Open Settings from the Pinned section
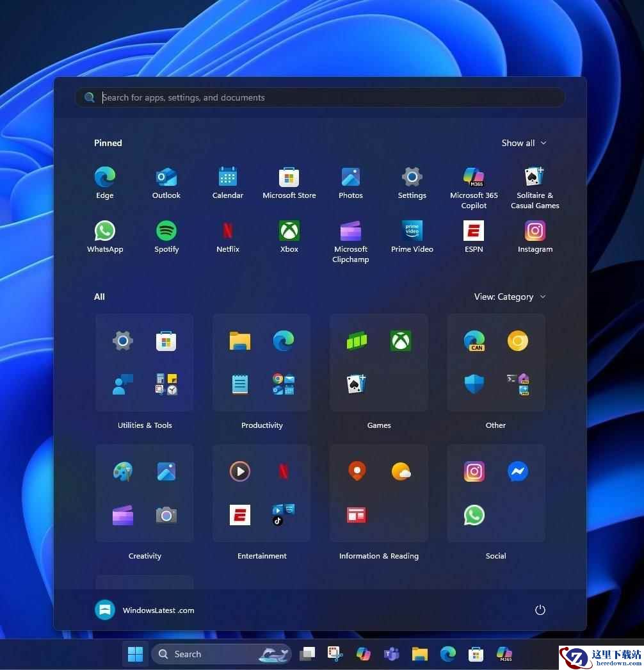Viewport: 644px width, 670px height. pyautogui.click(x=412, y=183)
